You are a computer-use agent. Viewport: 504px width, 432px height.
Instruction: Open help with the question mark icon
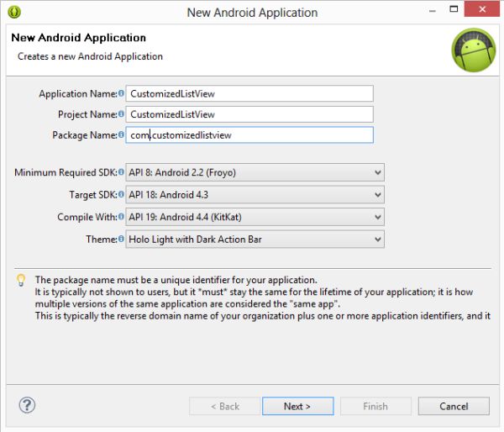point(27,406)
